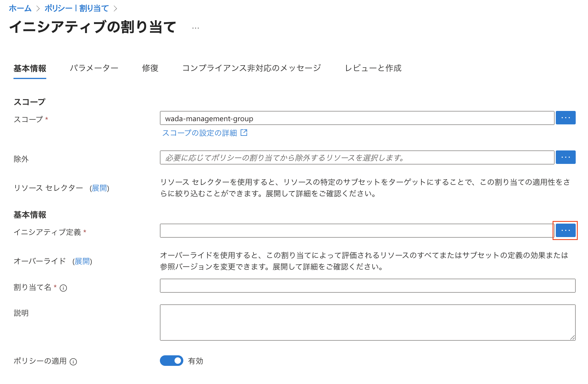
Task: Click the external link icon after スコープの設定の詳細
Action: coord(244,133)
